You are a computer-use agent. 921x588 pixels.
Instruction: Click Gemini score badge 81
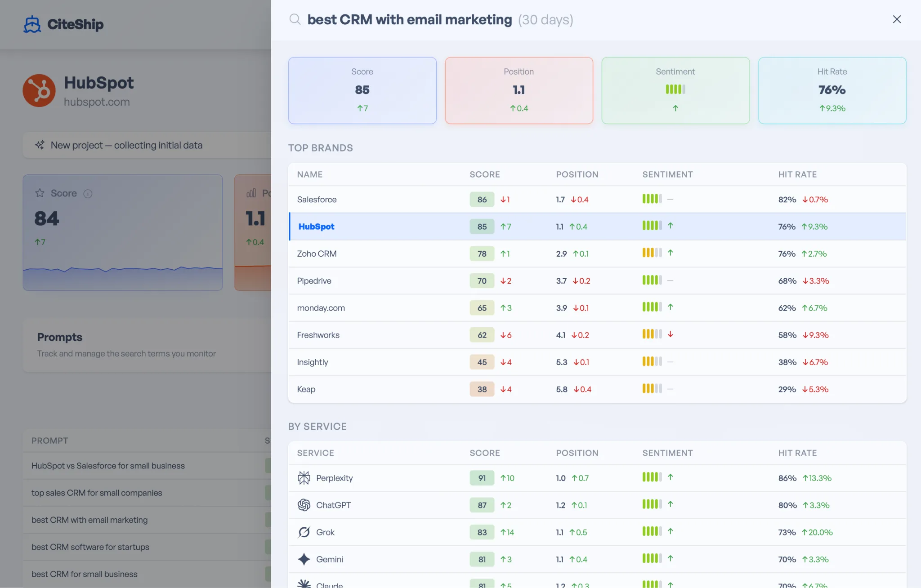click(x=482, y=559)
